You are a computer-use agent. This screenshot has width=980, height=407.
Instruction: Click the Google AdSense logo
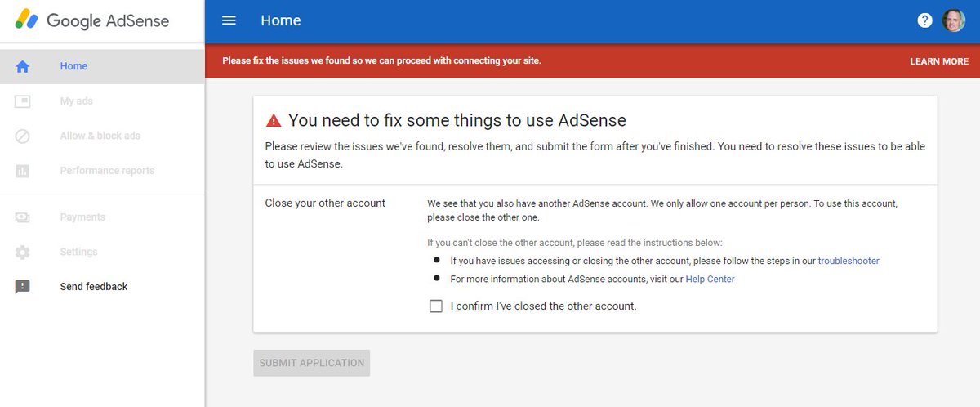(92, 20)
